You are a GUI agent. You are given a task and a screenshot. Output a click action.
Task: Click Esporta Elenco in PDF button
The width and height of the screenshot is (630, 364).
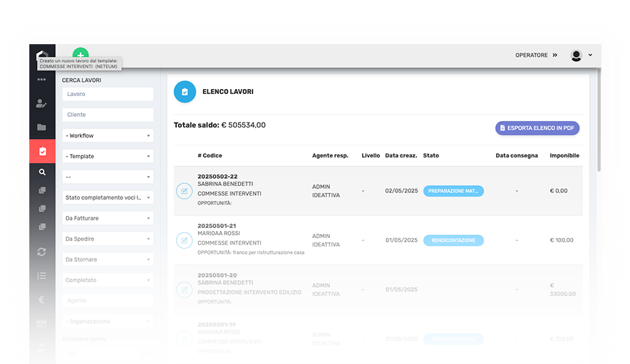click(x=537, y=128)
